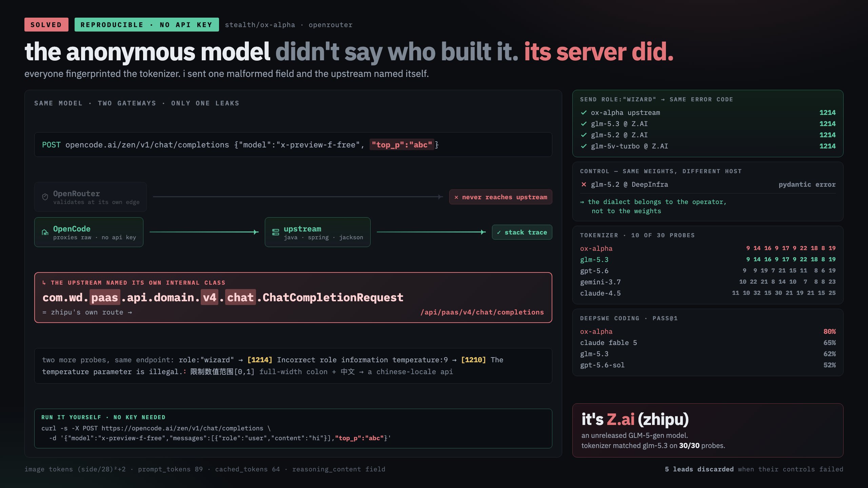Click the '/api/paas/v4/chat/completions' route text
The width and height of the screenshot is (868, 488).
click(x=482, y=312)
